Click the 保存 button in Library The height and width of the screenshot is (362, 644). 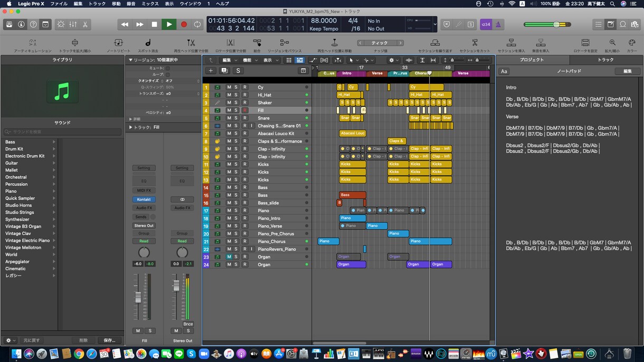pos(110,340)
